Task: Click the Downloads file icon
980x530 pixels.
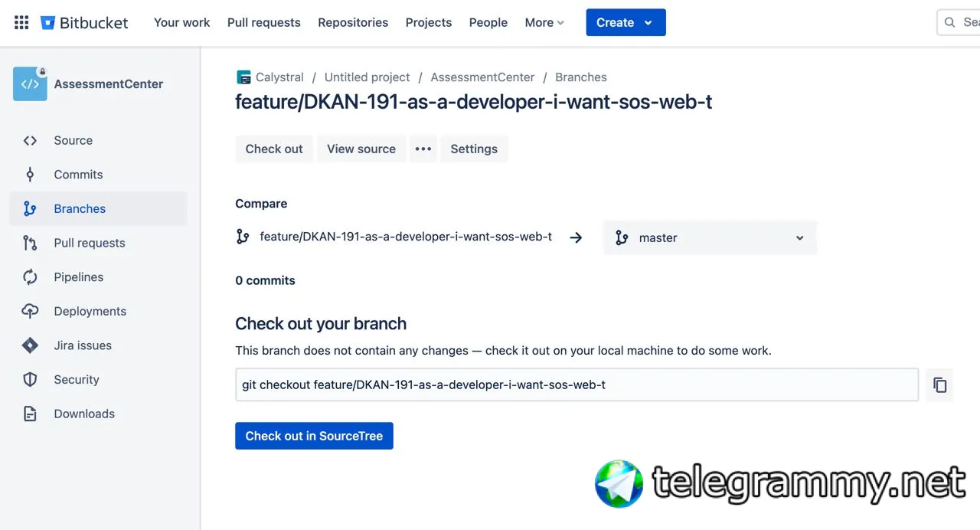Action: tap(30, 414)
